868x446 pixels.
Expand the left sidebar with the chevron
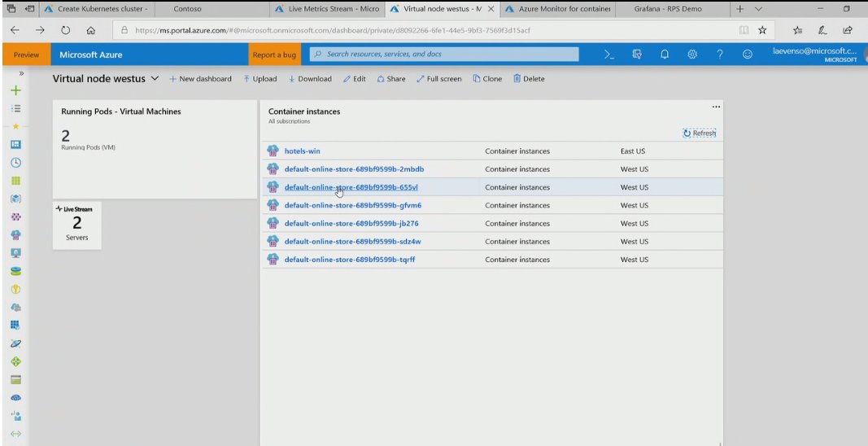21,72
